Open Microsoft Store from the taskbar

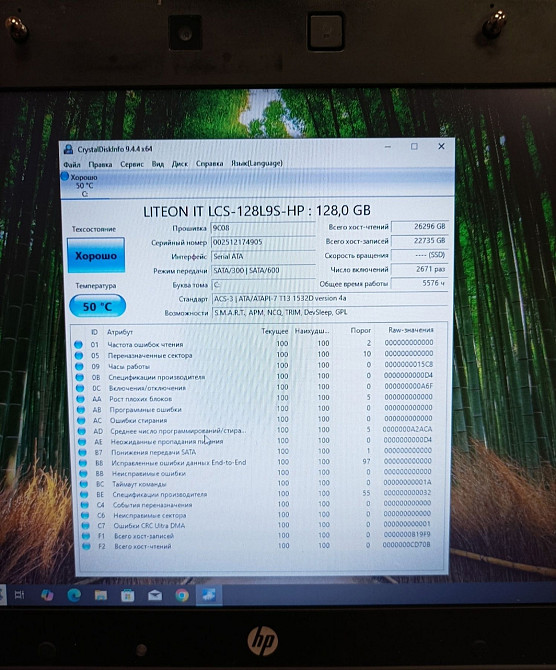[x=127, y=595]
